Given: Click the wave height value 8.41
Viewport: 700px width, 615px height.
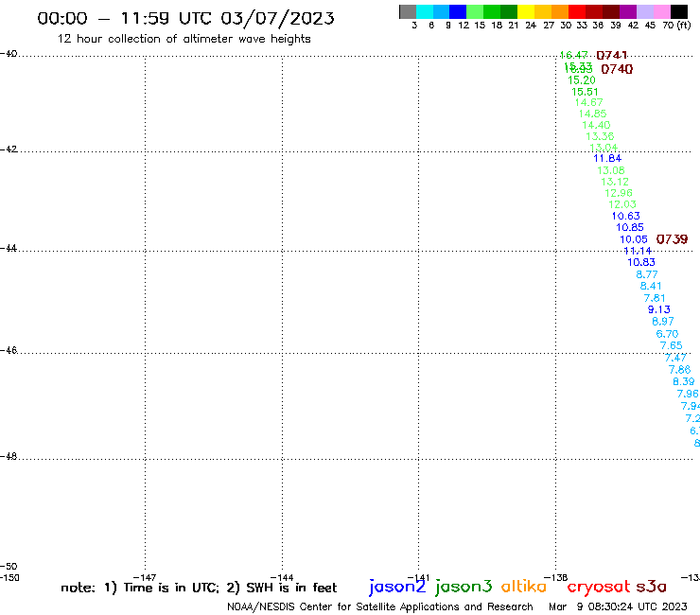Looking at the screenshot, I should [x=651, y=286].
